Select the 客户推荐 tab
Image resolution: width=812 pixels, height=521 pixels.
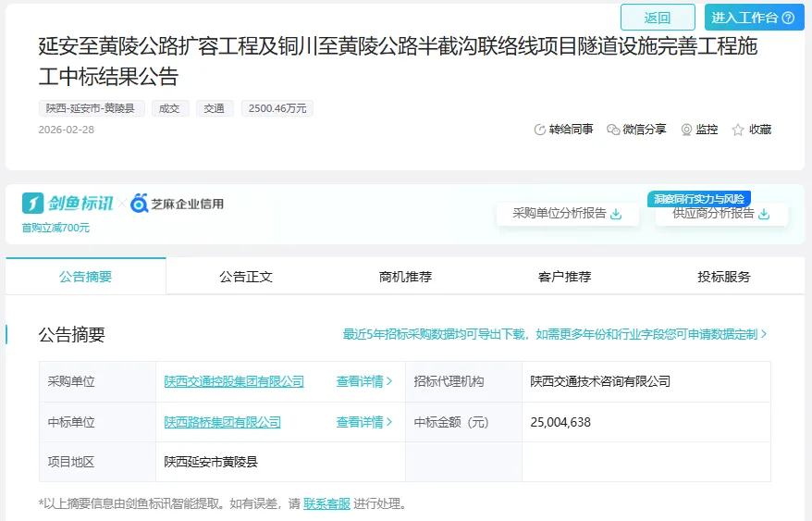tap(564, 277)
